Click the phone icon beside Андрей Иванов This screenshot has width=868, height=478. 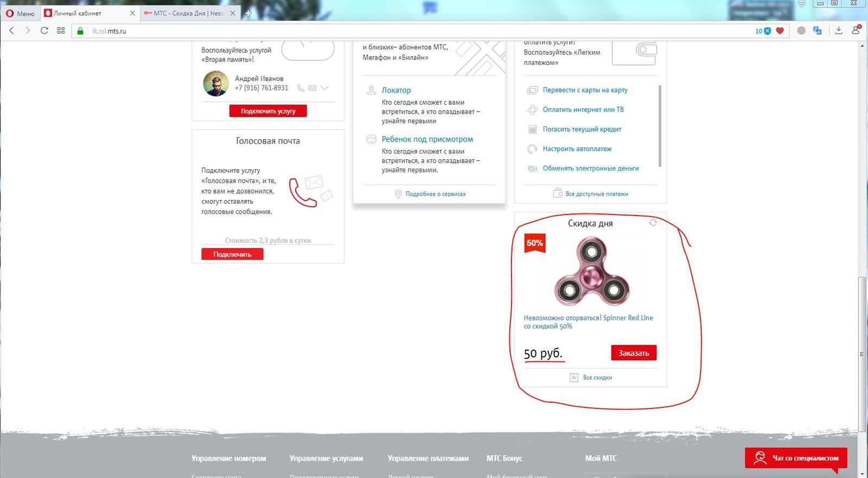[x=301, y=88]
